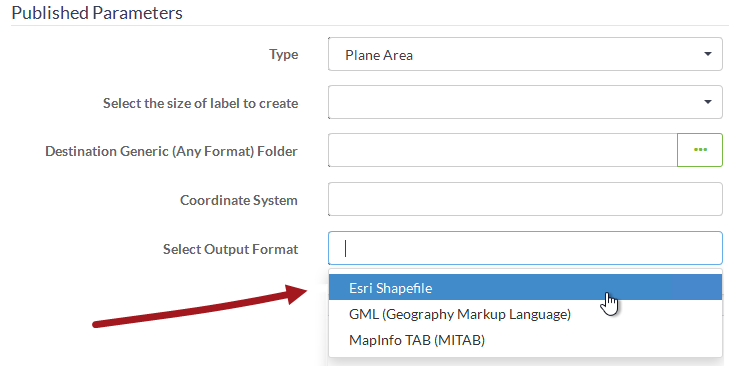
Task: Click inside the Coordinate System field
Action: [525, 199]
